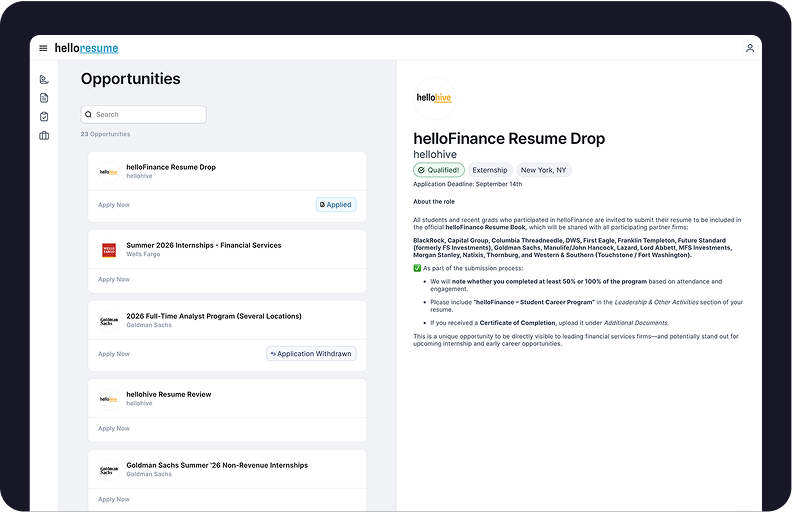Click the helloresume logo

(86, 48)
